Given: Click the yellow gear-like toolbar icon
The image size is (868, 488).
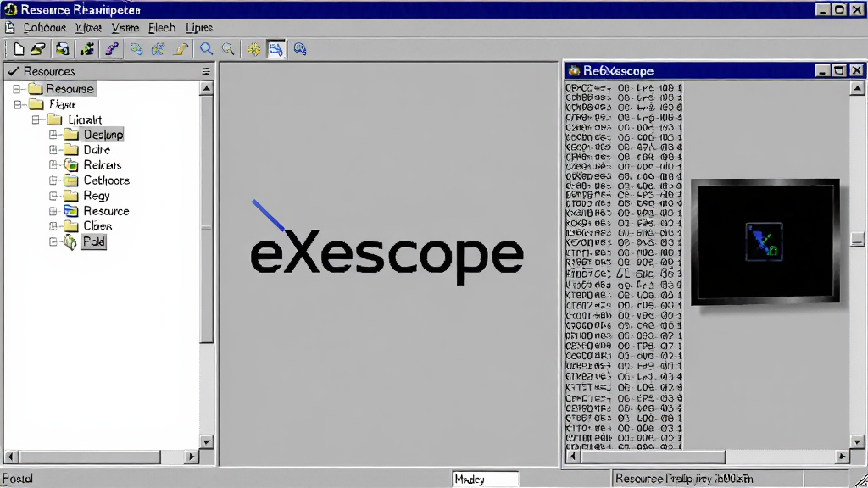Looking at the screenshot, I should coord(253,49).
